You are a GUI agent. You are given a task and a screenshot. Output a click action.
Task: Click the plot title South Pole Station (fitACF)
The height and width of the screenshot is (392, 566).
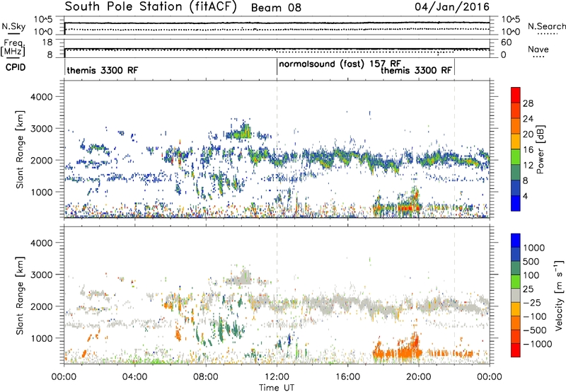click(x=151, y=7)
